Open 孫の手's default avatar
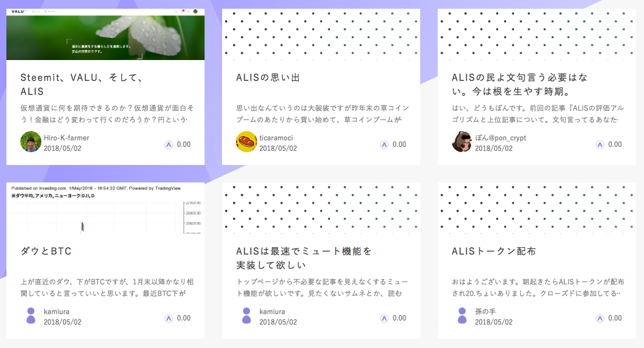 pos(462,315)
